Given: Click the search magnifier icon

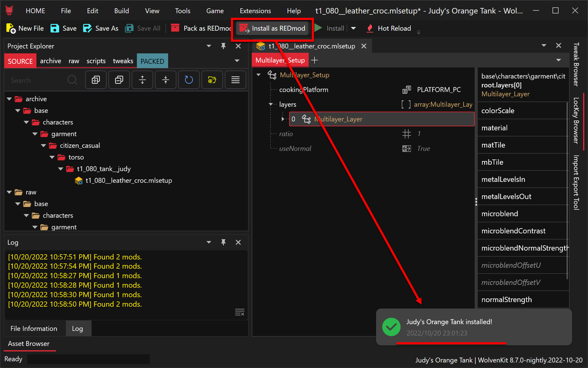Looking at the screenshot, I should click(72, 80).
